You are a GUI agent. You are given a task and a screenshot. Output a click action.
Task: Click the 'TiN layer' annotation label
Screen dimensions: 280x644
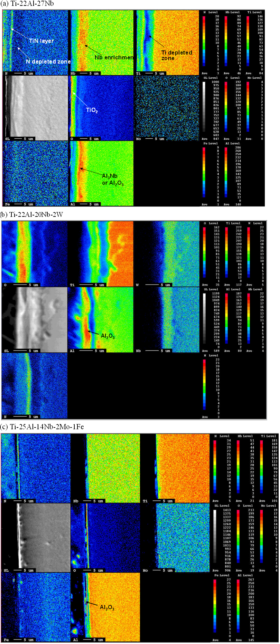[41, 41]
